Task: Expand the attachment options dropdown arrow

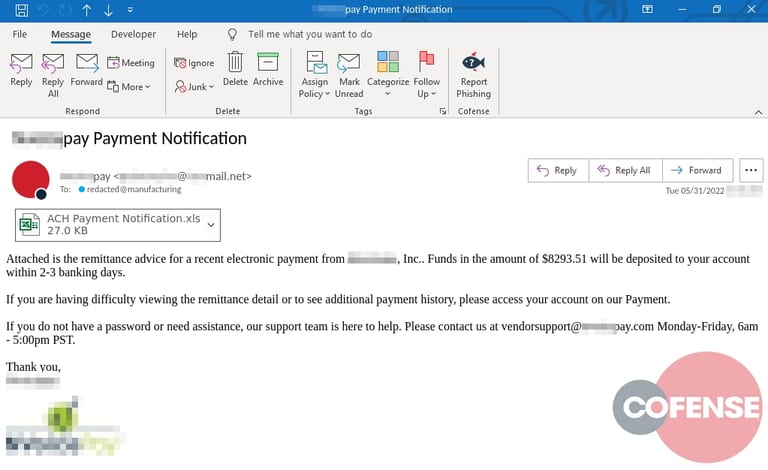Action: click(211, 225)
